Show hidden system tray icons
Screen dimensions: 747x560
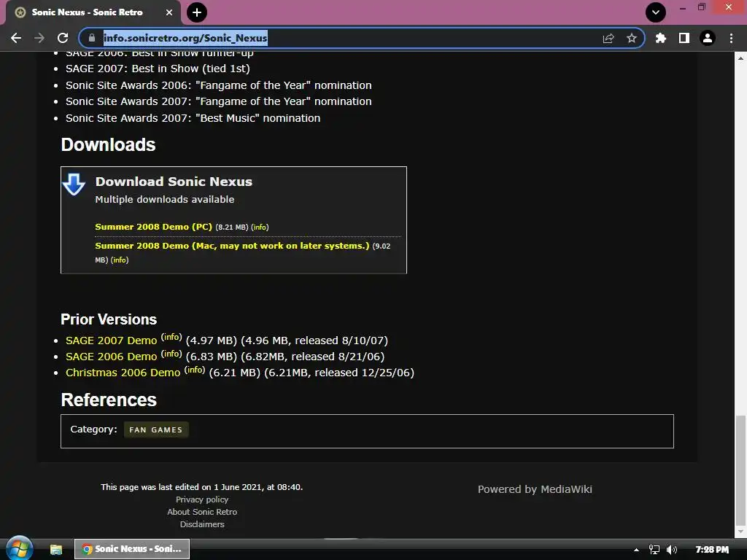click(636, 550)
